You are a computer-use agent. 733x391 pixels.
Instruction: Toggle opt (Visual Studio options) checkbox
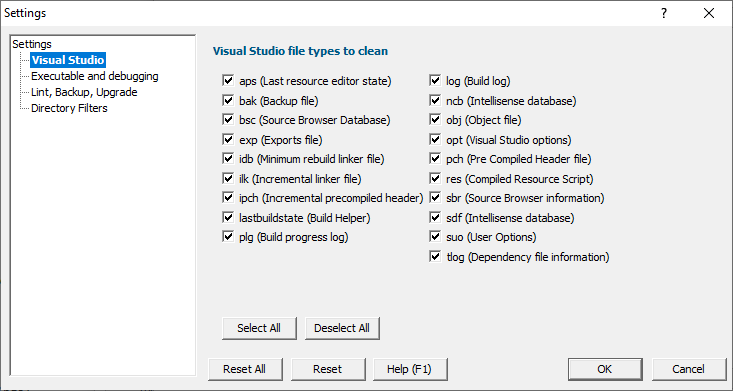point(435,139)
